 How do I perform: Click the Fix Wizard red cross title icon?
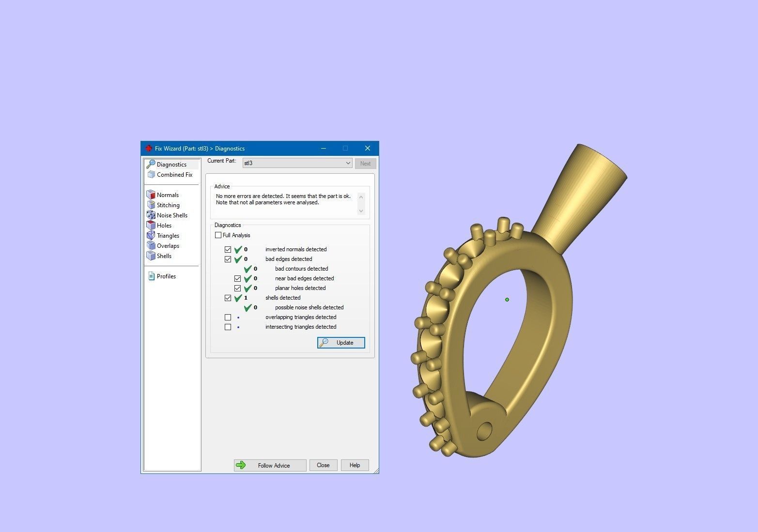[x=149, y=149]
